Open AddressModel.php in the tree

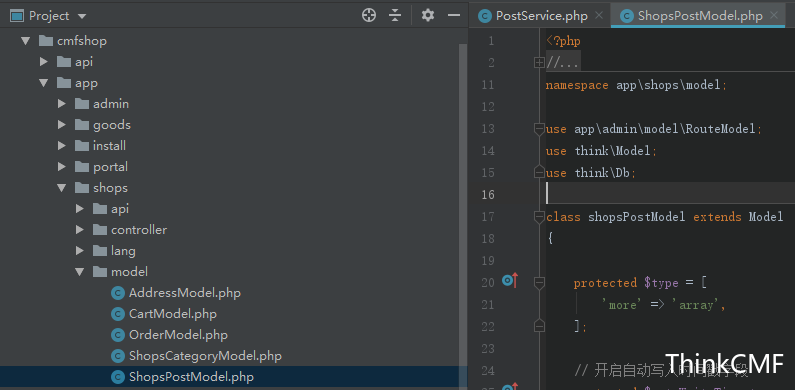[x=185, y=293]
